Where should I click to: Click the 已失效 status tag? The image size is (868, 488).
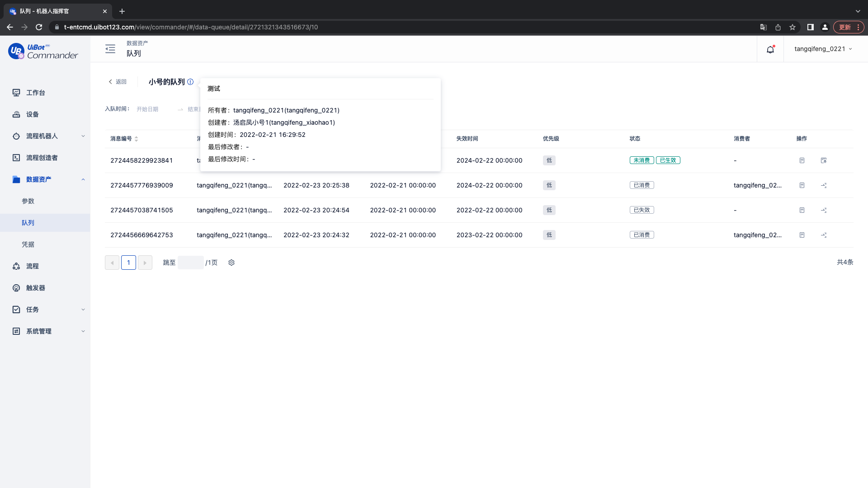(x=642, y=210)
